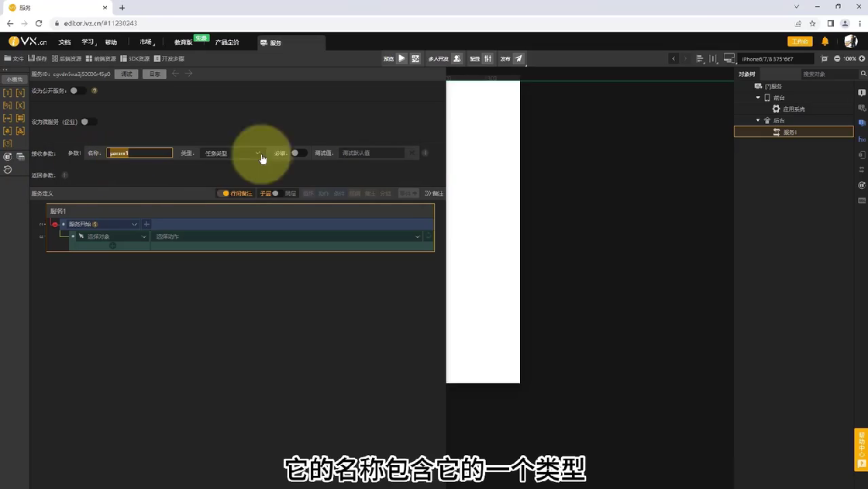Image resolution: width=868 pixels, height=489 pixels.
Task: Click the horizontal distribute icon
Action: [713, 59]
